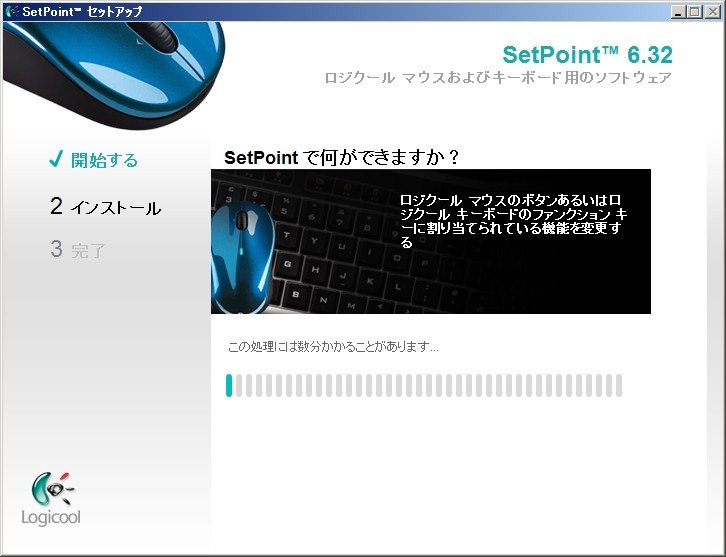Click the installation progress bar

(x=424, y=385)
